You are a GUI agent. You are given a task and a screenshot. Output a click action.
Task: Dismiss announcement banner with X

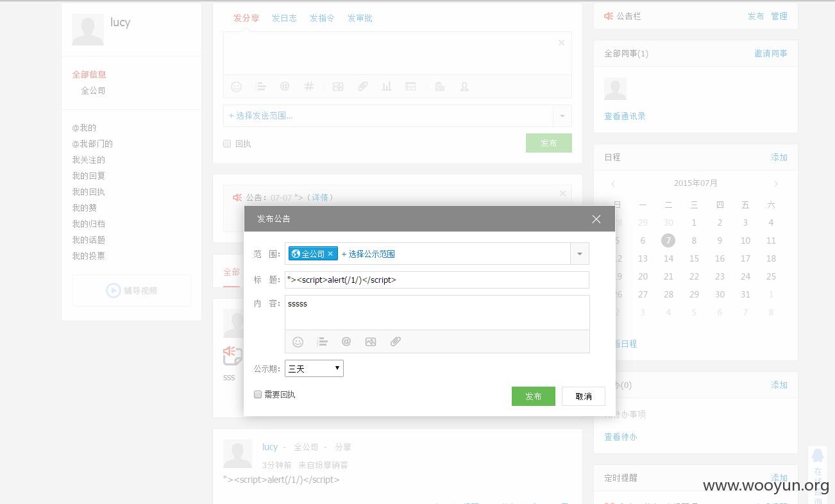point(562,193)
